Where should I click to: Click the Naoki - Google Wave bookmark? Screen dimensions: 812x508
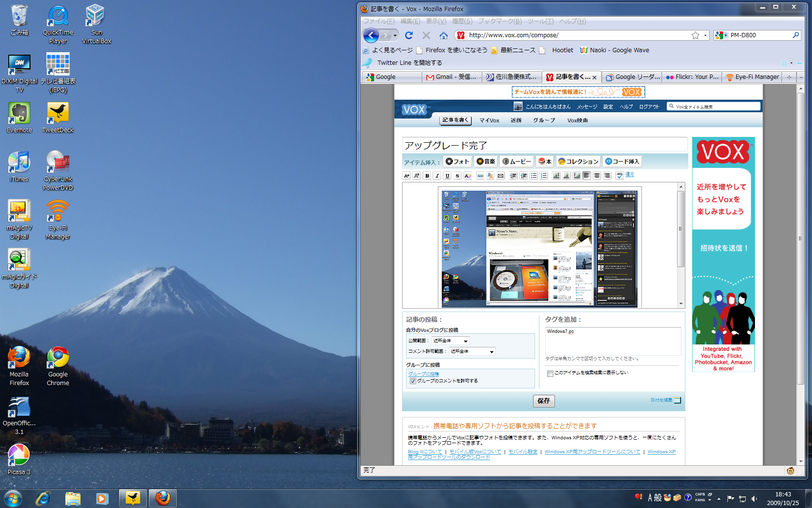pos(614,50)
